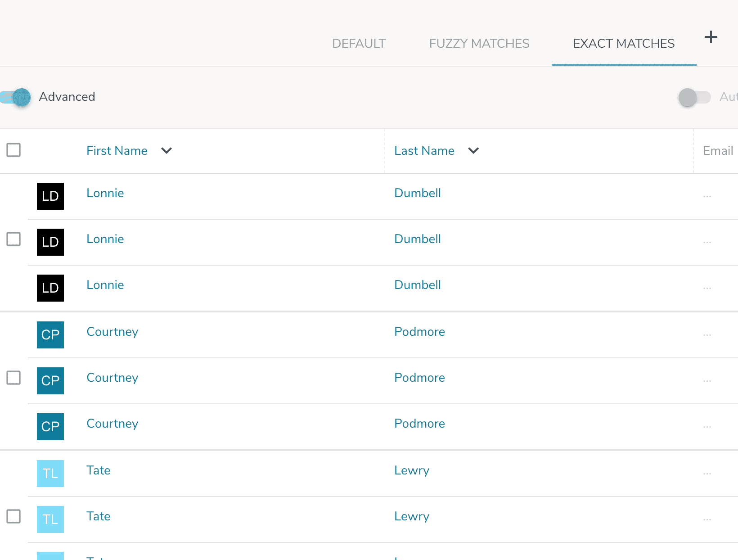Open second Podmore last name link
Screen dimensions: 738x560
click(x=419, y=378)
